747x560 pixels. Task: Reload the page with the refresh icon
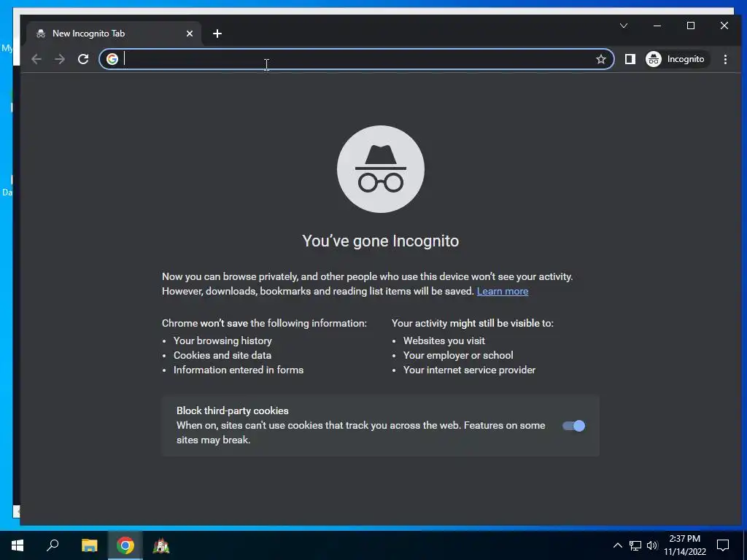[x=83, y=59]
